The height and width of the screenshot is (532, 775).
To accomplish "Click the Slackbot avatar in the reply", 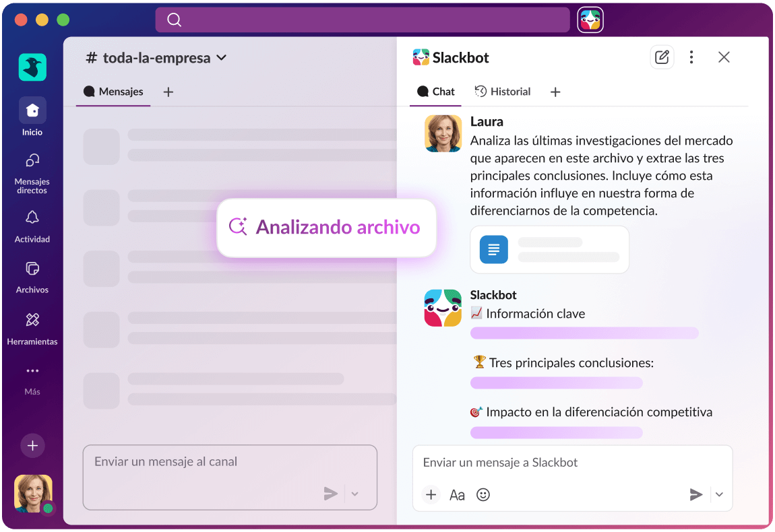I will tap(443, 308).
